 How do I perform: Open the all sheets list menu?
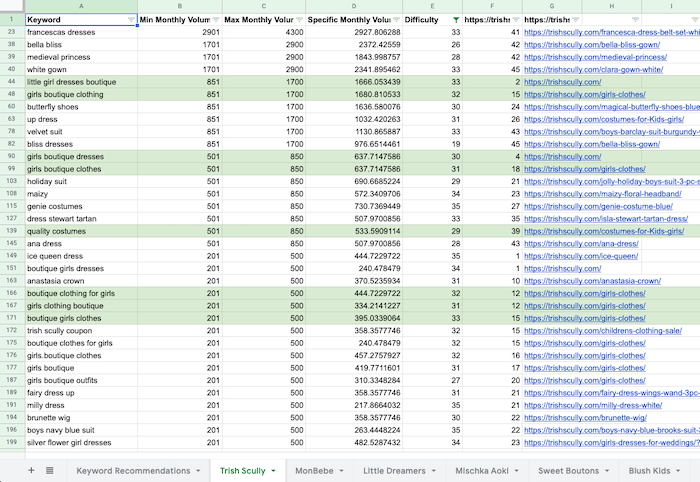tap(50, 470)
